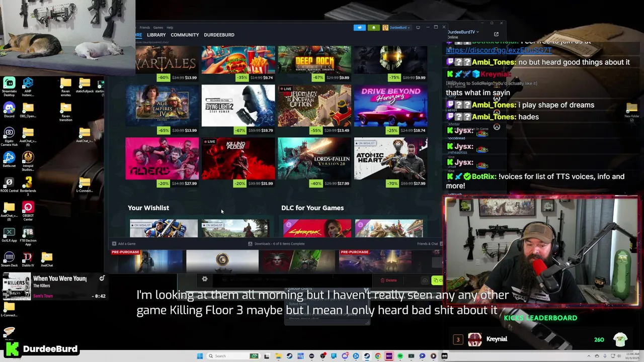Open the Friends menu in Steam
Image resolution: width=644 pixels, height=362 pixels.
145,28
